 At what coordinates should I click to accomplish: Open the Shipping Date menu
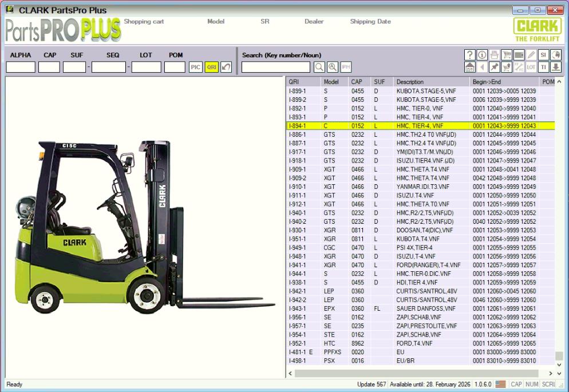point(371,21)
